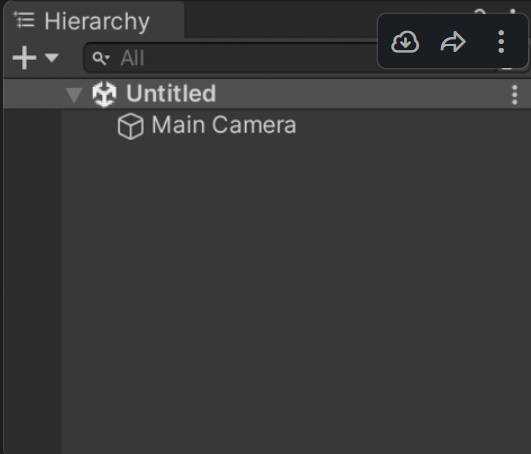
Task: Toggle Untitled scene visibility in left gutter
Action: click(32, 94)
